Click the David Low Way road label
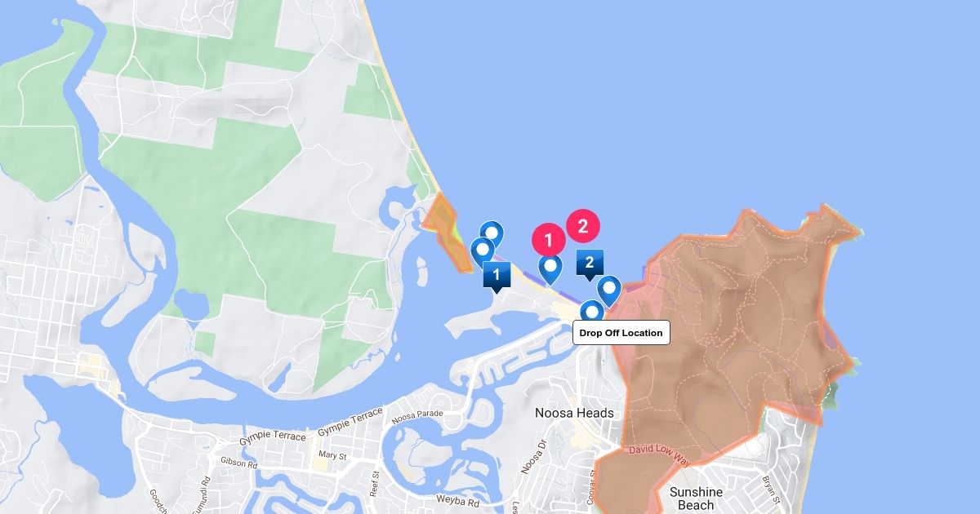The image size is (980, 514). pyautogui.click(x=660, y=455)
